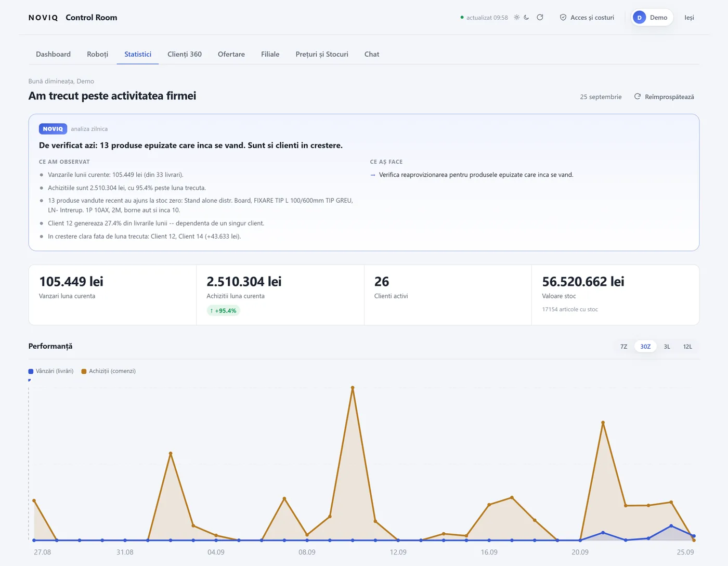Click the Reîmprospătează refresh button
The image size is (728, 566).
(x=664, y=97)
